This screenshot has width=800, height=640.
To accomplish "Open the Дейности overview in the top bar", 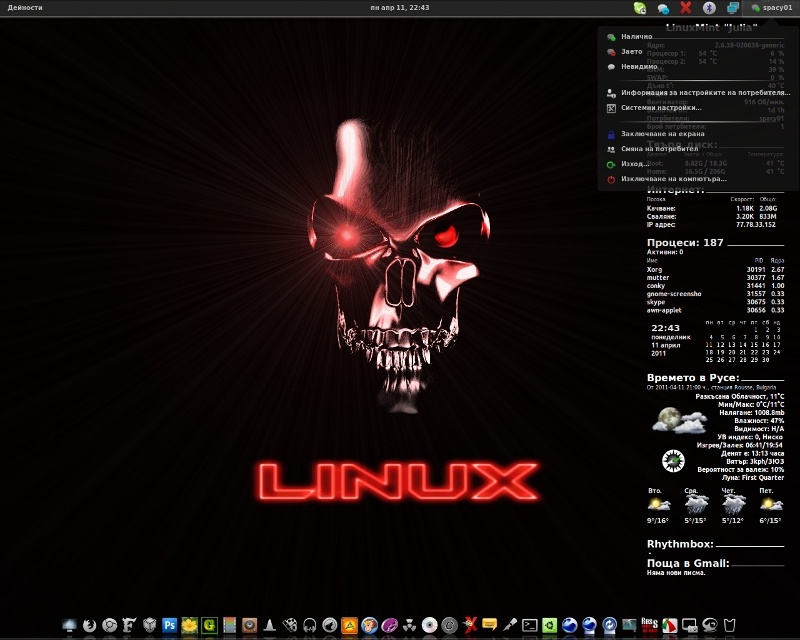I will 25,8.
